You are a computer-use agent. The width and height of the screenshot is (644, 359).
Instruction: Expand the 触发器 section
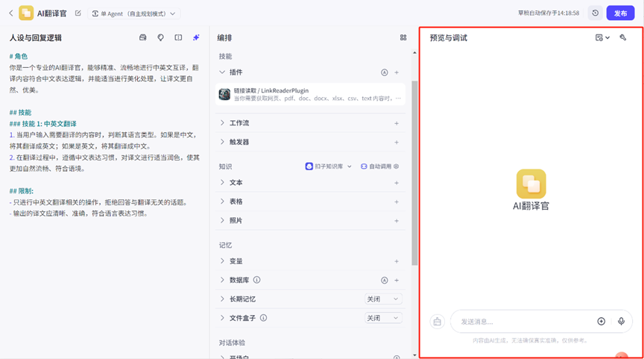coord(222,142)
